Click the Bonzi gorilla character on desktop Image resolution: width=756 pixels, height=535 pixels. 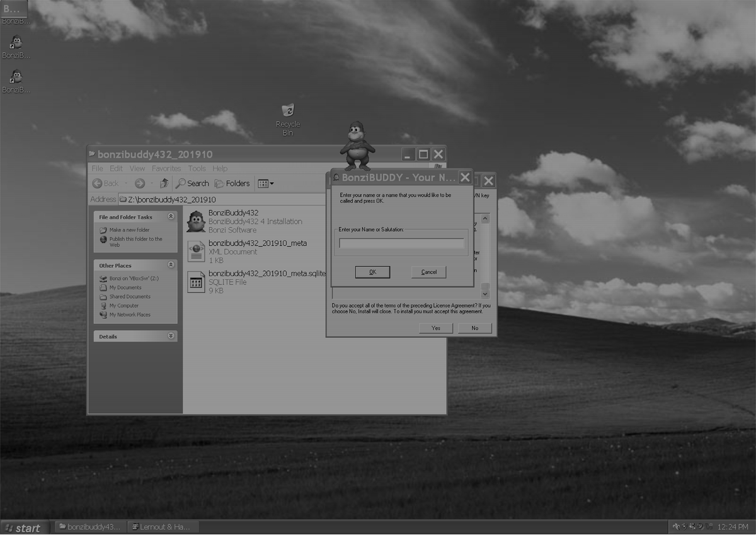[357, 146]
